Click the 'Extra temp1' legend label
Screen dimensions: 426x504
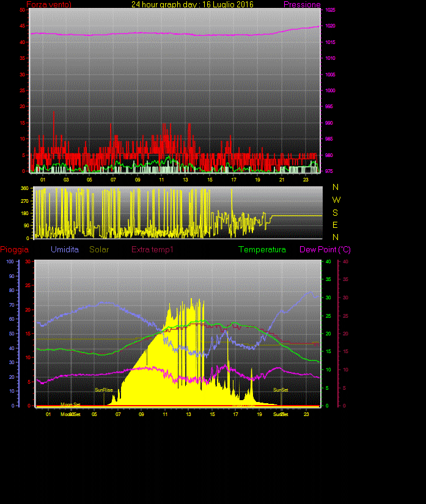(152, 249)
